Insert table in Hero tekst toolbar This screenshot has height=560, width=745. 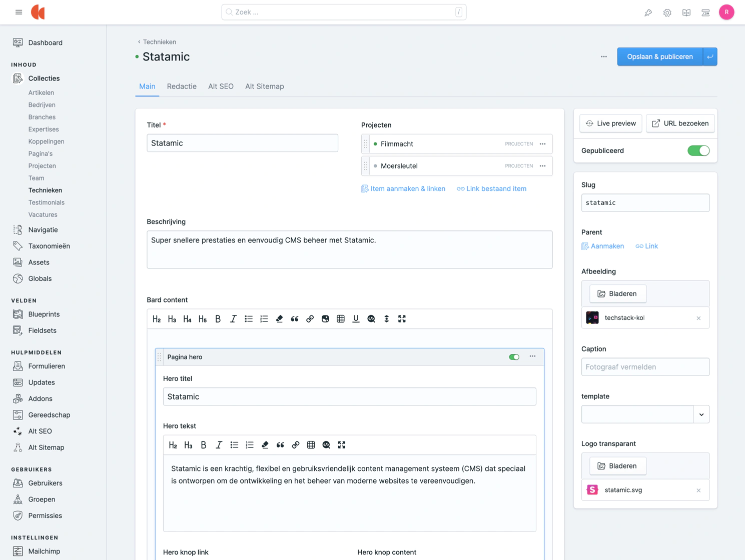coord(311,445)
